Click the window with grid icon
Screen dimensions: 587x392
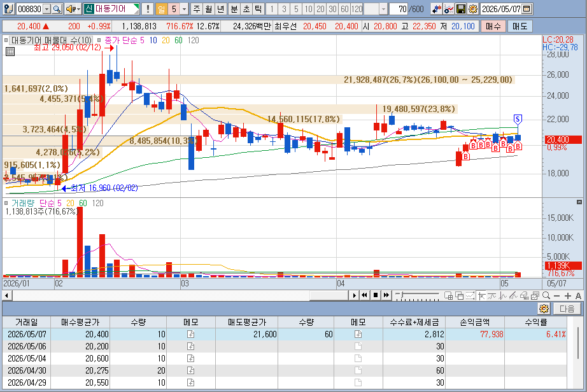448,295
